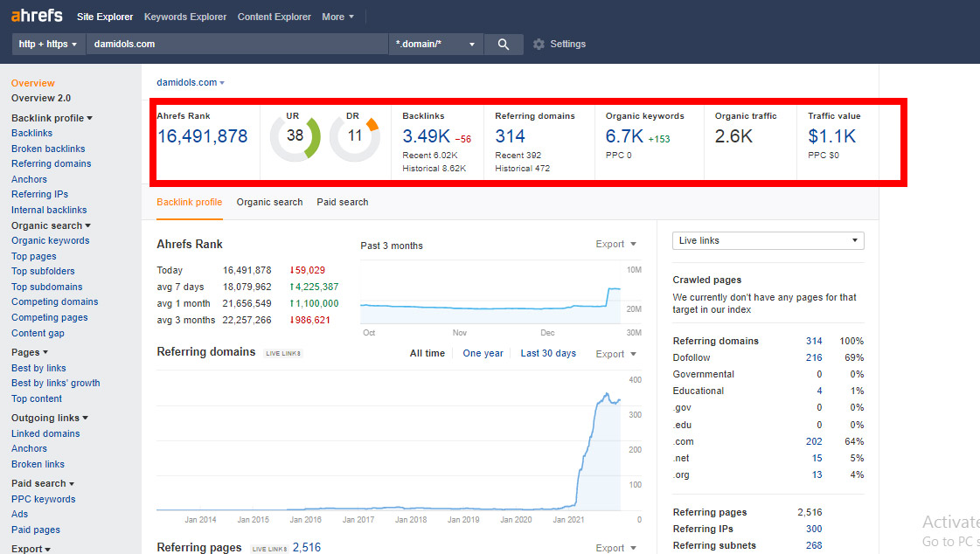Open Paid pages in the sidebar
Image resolution: width=980 pixels, height=554 pixels.
point(36,530)
